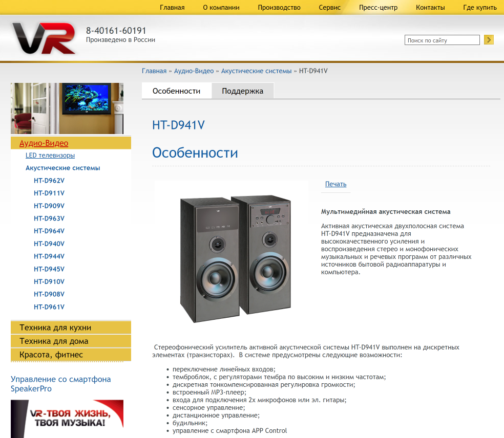Select HT-D911V in the sidebar

[x=49, y=193]
